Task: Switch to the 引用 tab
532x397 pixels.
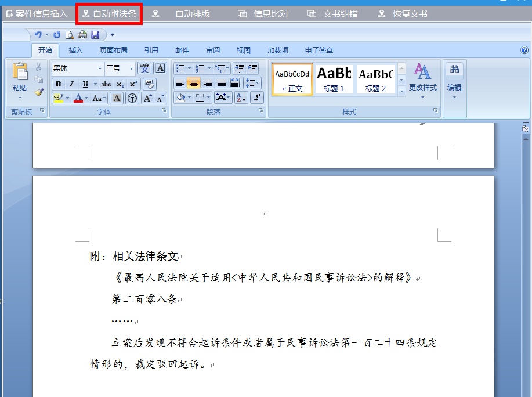Action: pos(151,50)
